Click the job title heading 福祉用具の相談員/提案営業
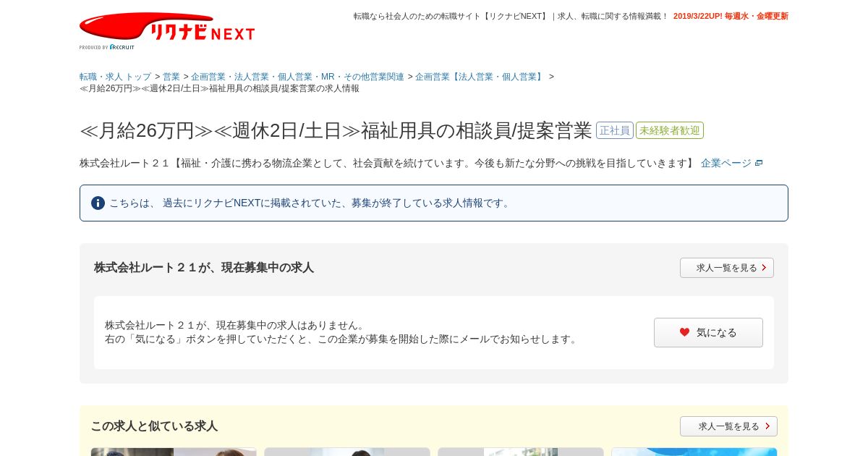 coord(336,130)
